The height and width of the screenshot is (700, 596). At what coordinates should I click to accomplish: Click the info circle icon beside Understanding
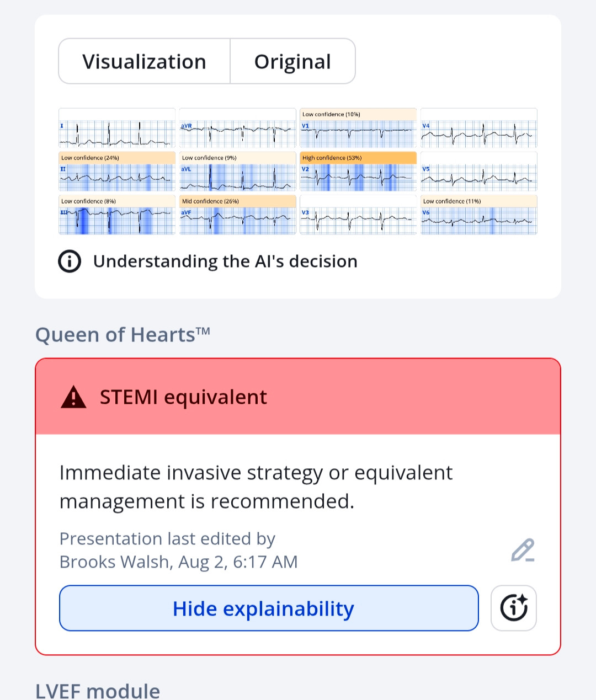pos(70,261)
